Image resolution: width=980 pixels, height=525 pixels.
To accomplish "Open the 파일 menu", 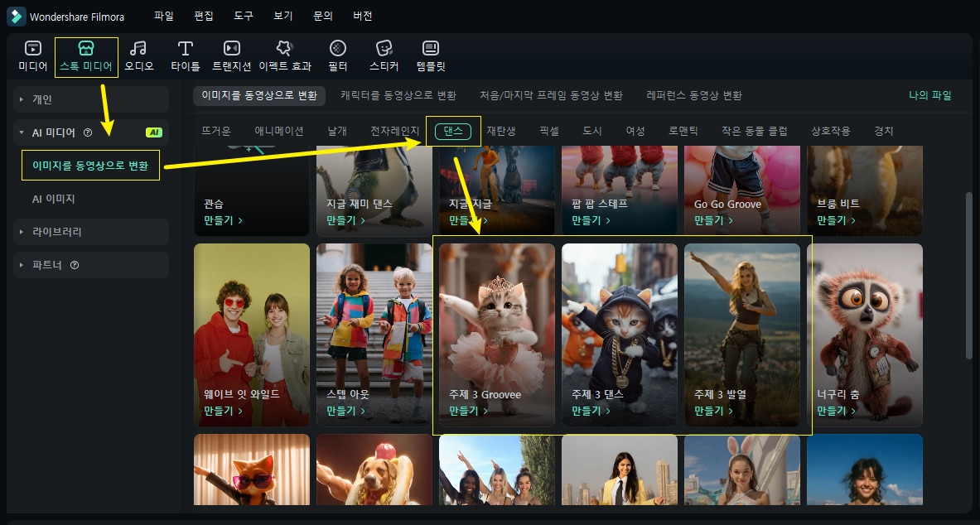I will 164,17.
